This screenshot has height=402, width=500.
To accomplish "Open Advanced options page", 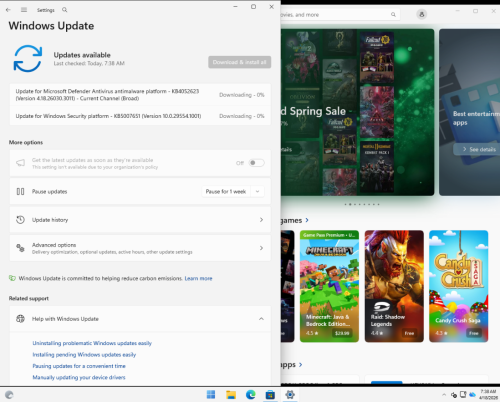I will [x=140, y=248].
